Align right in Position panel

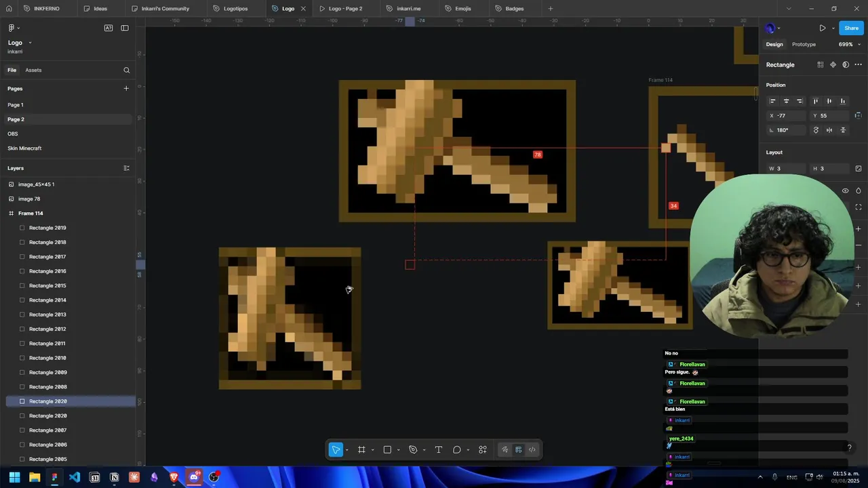[x=800, y=101]
